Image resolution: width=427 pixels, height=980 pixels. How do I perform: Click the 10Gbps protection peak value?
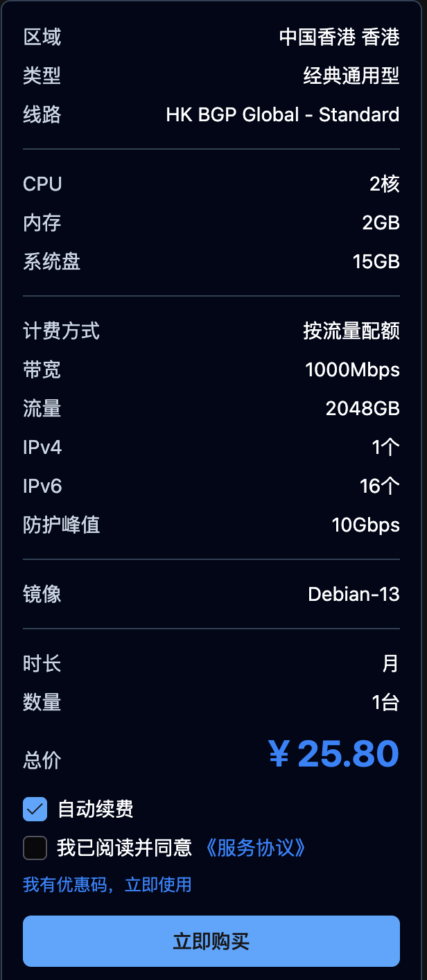coord(366,525)
